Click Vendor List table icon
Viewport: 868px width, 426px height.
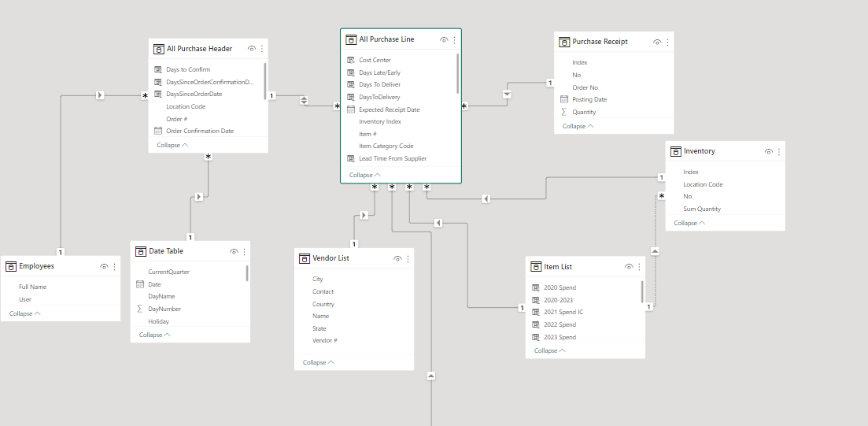[x=305, y=259]
